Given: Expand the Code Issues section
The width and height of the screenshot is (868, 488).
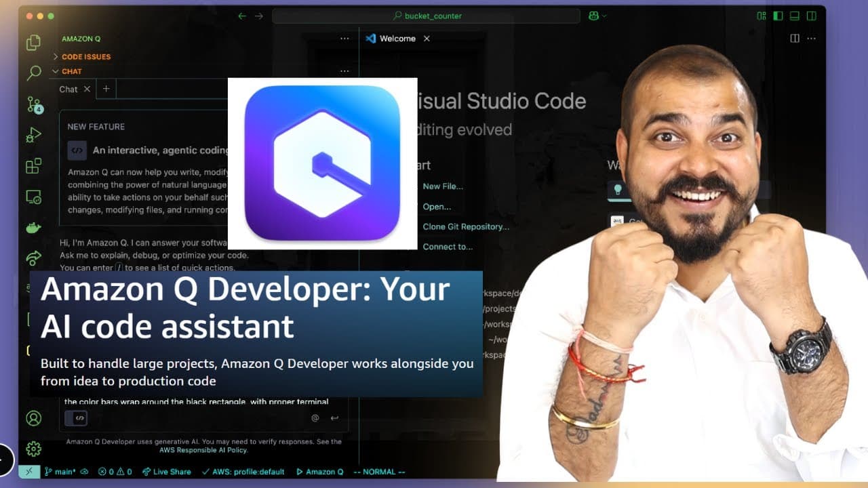Looking at the screenshot, I should [86, 57].
